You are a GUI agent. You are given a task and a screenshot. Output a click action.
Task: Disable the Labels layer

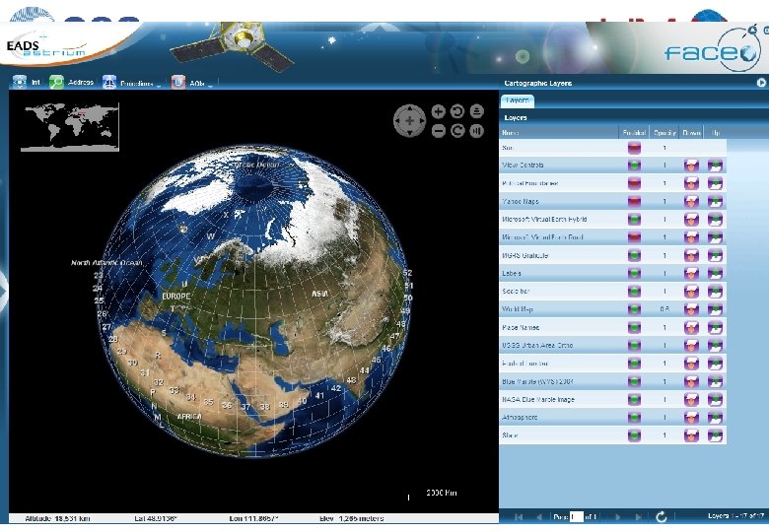coord(634,273)
